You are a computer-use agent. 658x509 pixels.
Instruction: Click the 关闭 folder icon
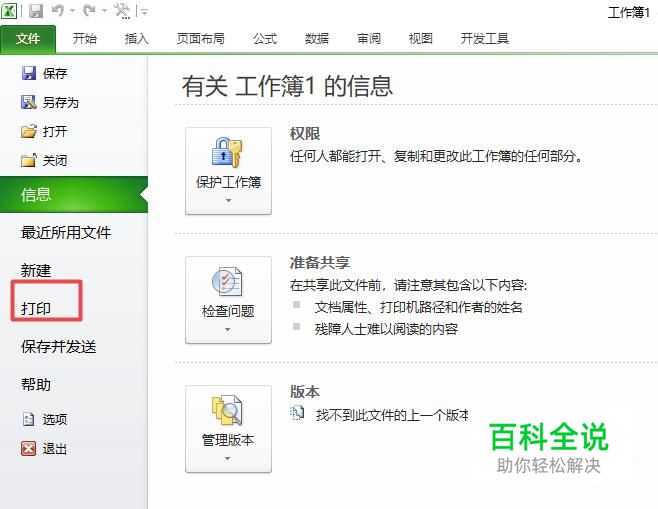[29, 160]
